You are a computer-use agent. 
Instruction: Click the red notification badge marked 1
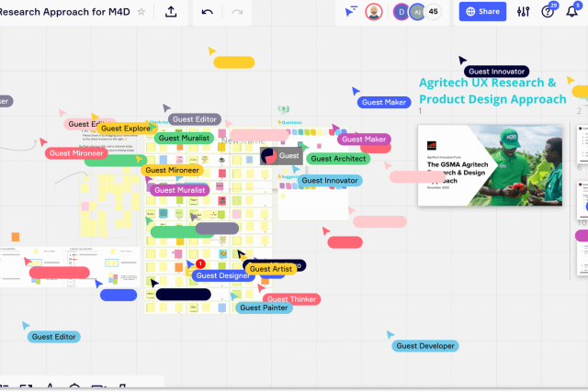(200, 263)
